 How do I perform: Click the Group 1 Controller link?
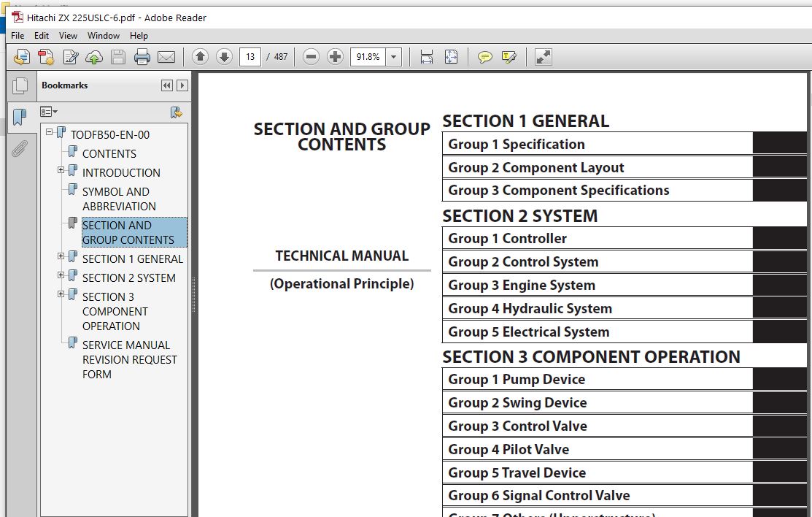[508, 239]
